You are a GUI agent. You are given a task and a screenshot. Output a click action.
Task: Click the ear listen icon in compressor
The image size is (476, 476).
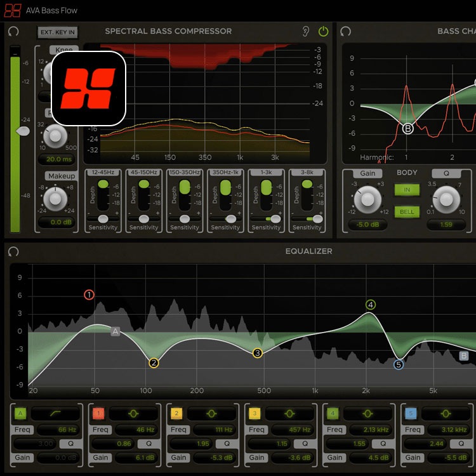[306, 31]
